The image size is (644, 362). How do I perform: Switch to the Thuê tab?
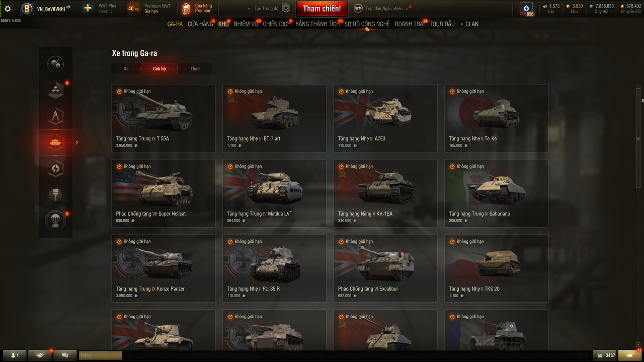tap(195, 69)
